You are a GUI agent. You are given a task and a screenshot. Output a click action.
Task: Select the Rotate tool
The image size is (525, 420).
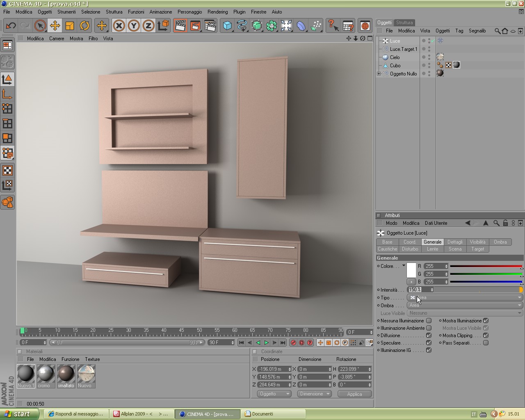coord(84,26)
